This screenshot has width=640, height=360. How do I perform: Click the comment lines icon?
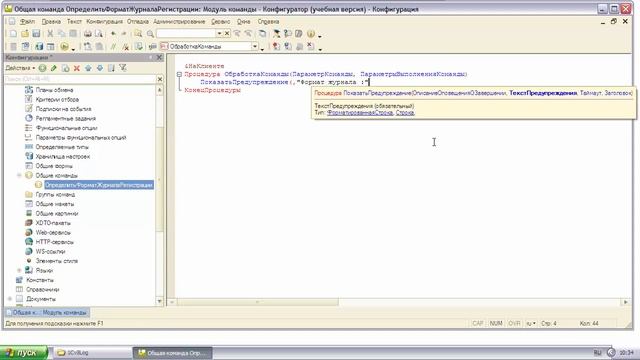pyautogui.click(x=113, y=47)
